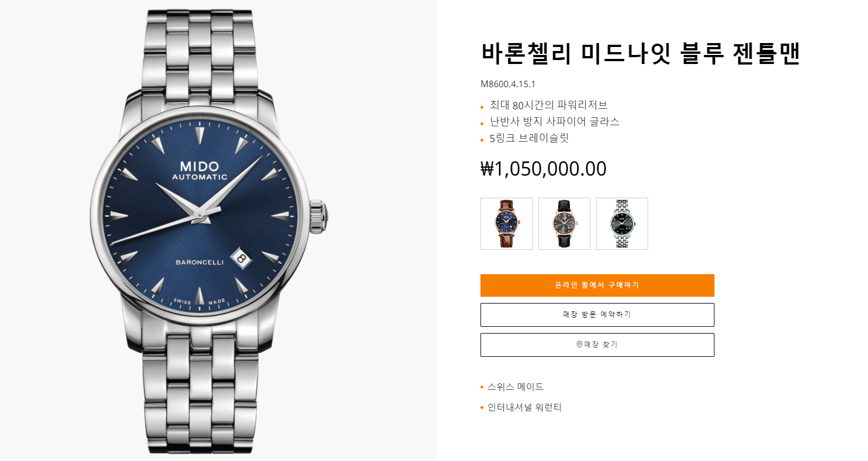
Task: Click the MIDO logo on the blue dial
Action: pos(199,166)
